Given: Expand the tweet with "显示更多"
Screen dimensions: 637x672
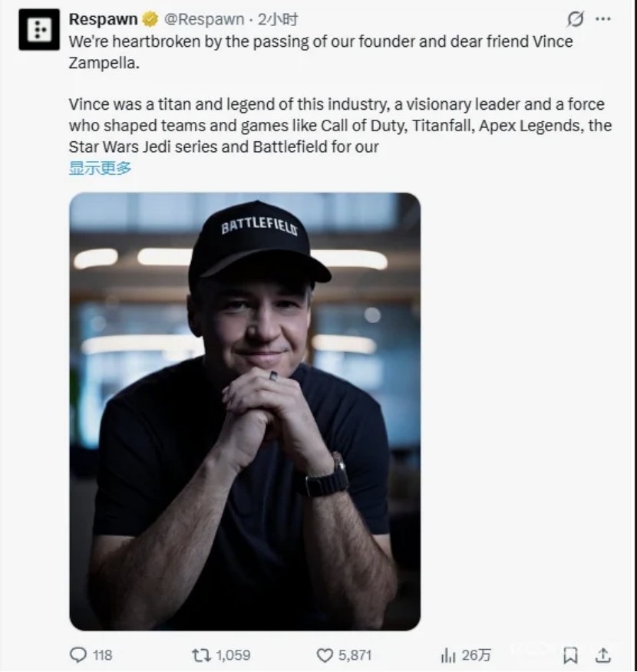Looking at the screenshot, I should tap(100, 168).
